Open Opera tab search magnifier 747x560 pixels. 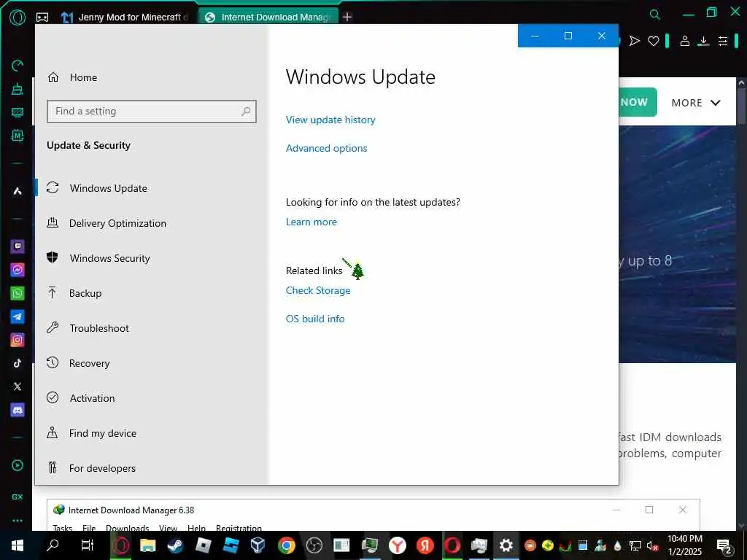[x=655, y=15]
